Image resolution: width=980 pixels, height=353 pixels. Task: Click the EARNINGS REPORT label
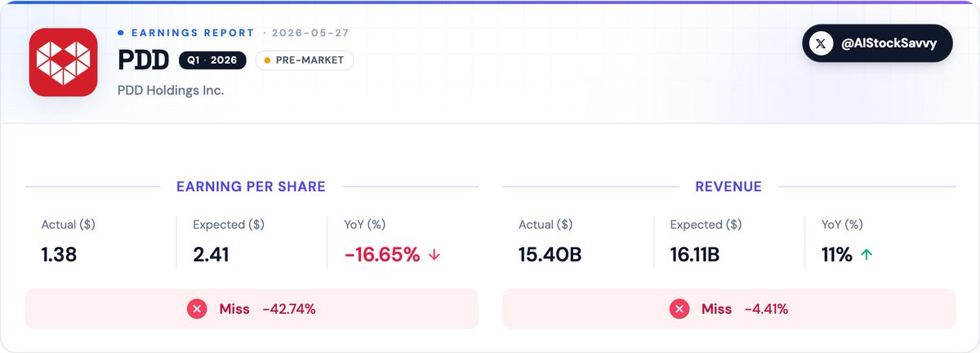tap(193, 33)
